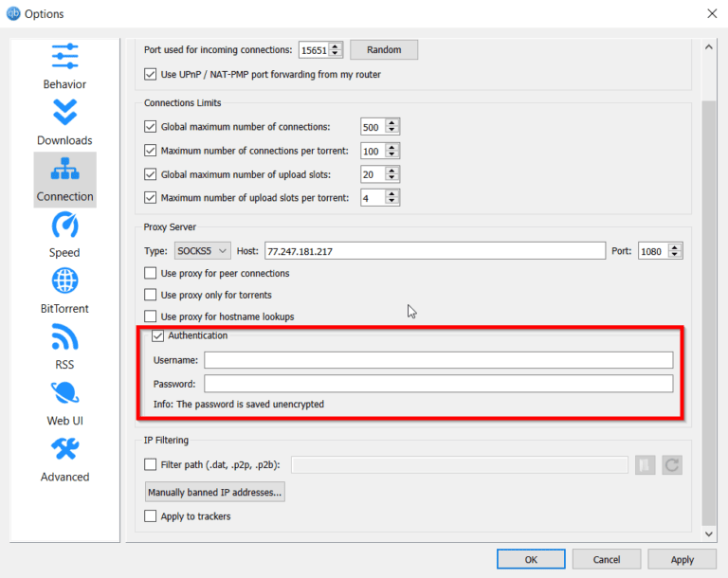Click the browse filter path icon
728x578 pixels.
[646, 464]
